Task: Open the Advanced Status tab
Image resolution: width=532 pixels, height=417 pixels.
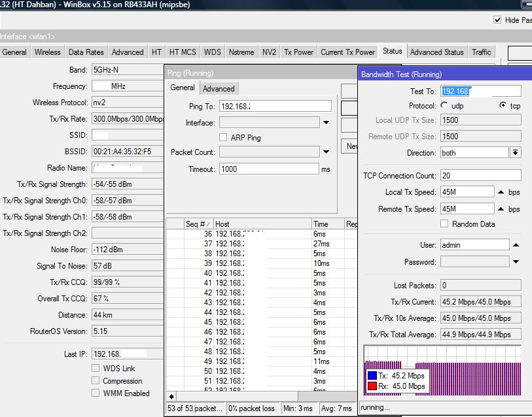Action: click(x=436, y=52)
